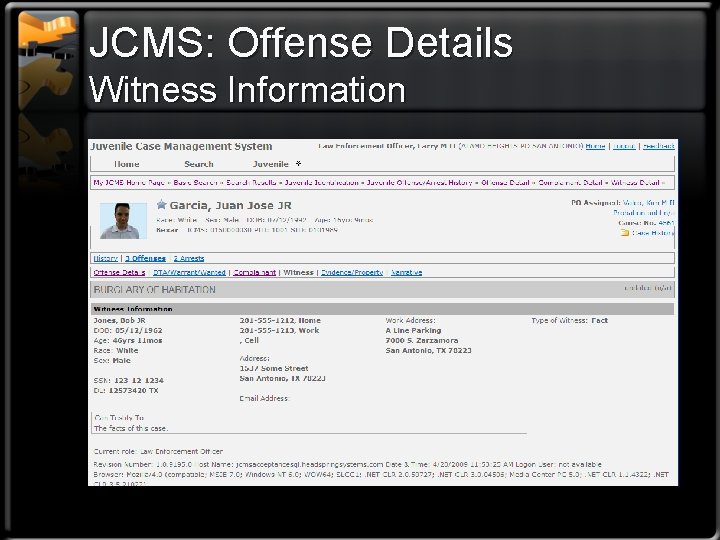Open the Home menu in navigation bar
The image size is (720, 540).
pos(126,164)
